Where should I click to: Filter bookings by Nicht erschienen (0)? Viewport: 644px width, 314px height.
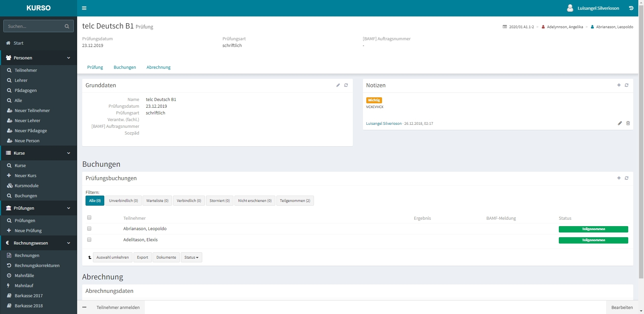click(x=255, y=201)
